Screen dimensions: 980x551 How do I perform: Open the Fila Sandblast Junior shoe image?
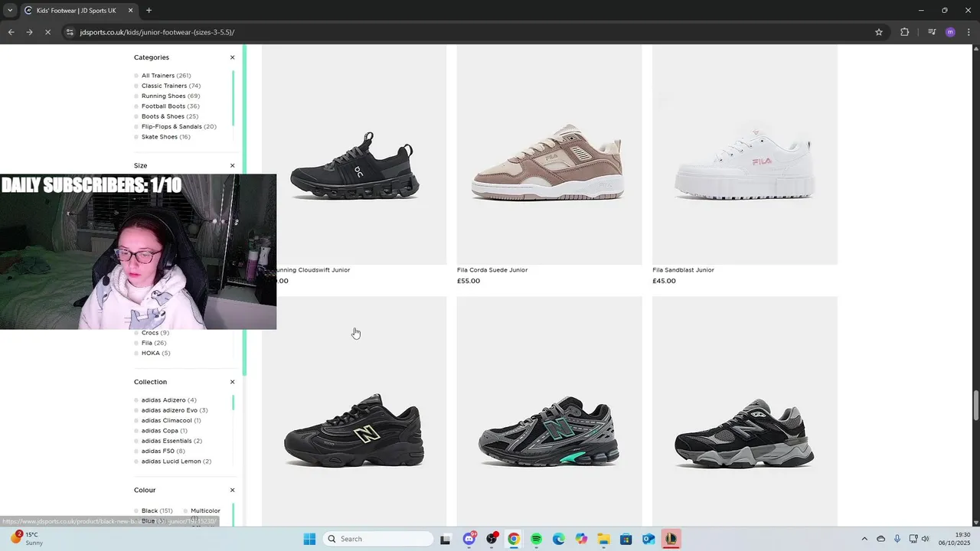point(745,155)
